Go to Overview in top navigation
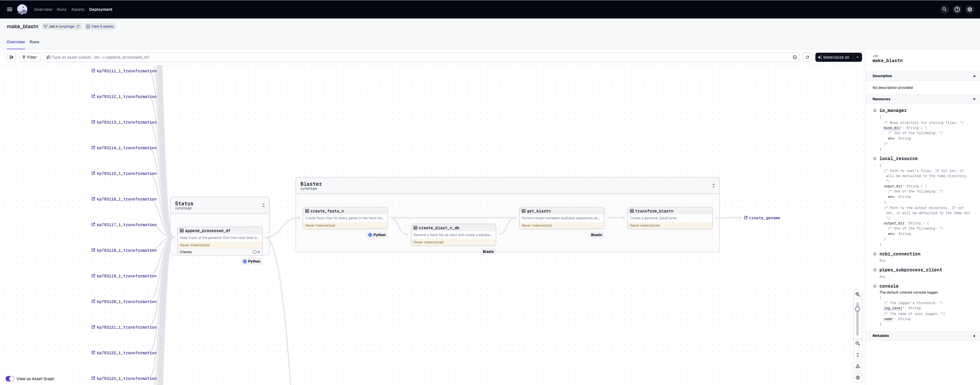Image resolution: width=980 pixels, height=385 pixels. click(x=43, y=9)
